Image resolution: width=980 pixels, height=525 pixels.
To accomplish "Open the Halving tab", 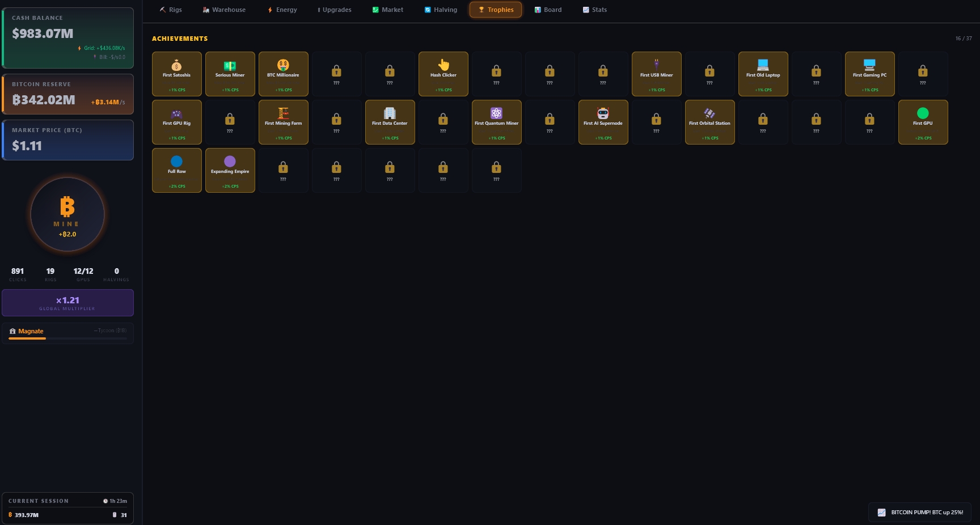I will 441,10.
